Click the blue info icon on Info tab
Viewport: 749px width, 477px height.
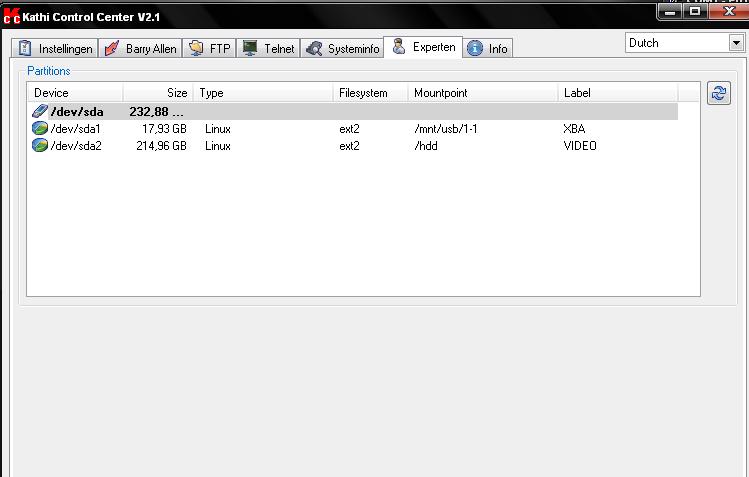475,48
